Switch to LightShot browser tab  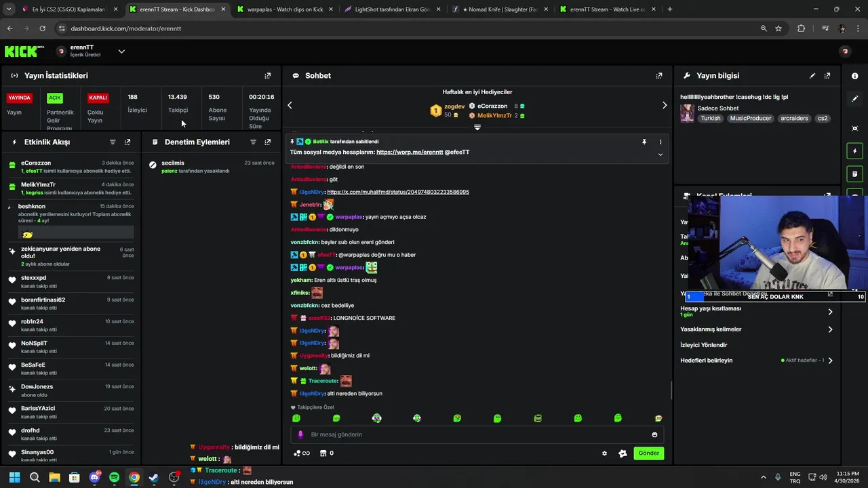click(392, 9)
